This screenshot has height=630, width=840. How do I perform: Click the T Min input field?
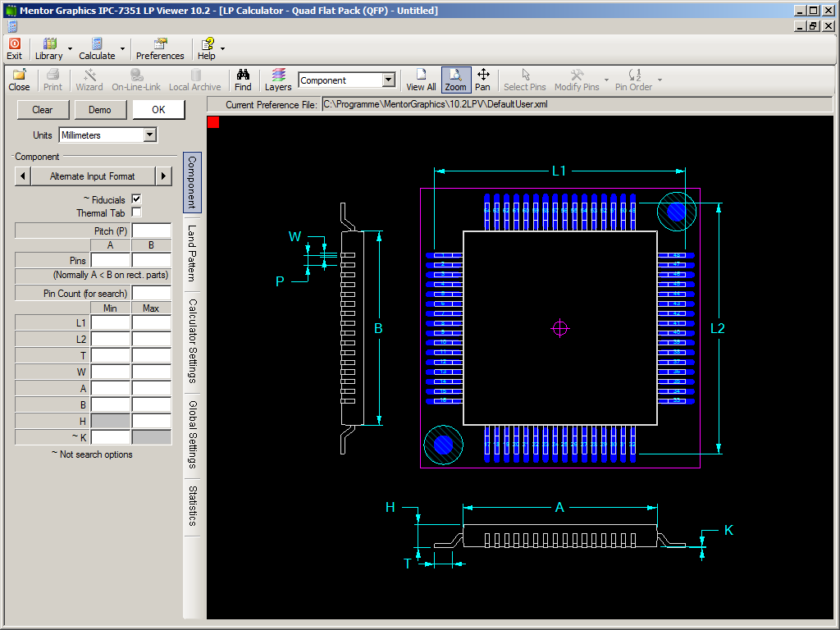tap(111, 355)
